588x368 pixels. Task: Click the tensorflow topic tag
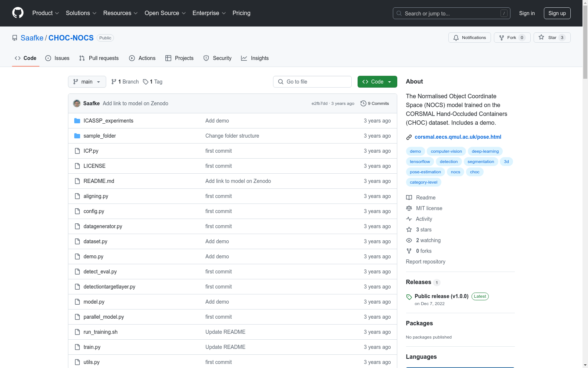[x=420, y=162]
